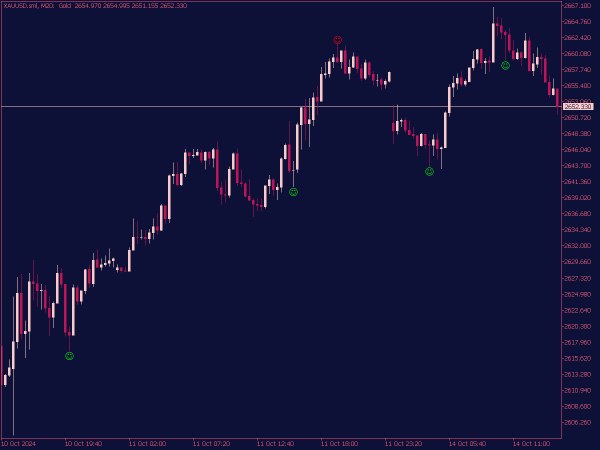The width and height of the screenshot is (600, 450).
Task: Click the 2667.100 label on the price scale
Action: point(577,6)
